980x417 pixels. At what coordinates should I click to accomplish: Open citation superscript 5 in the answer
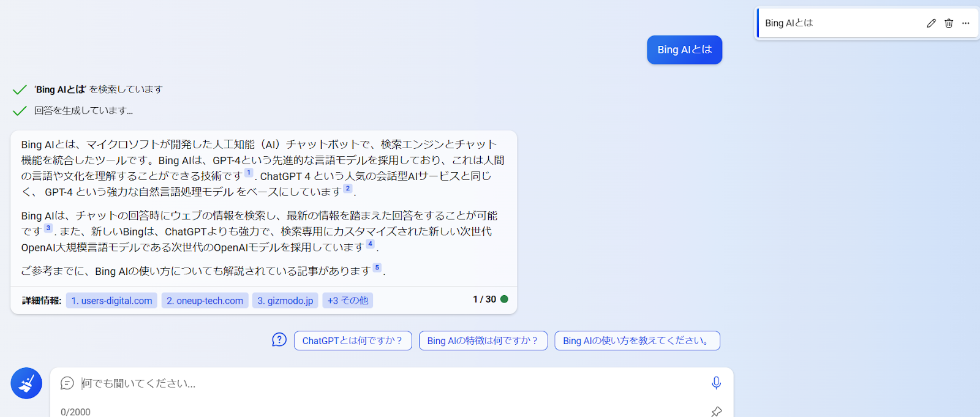(x=377, y=268)
